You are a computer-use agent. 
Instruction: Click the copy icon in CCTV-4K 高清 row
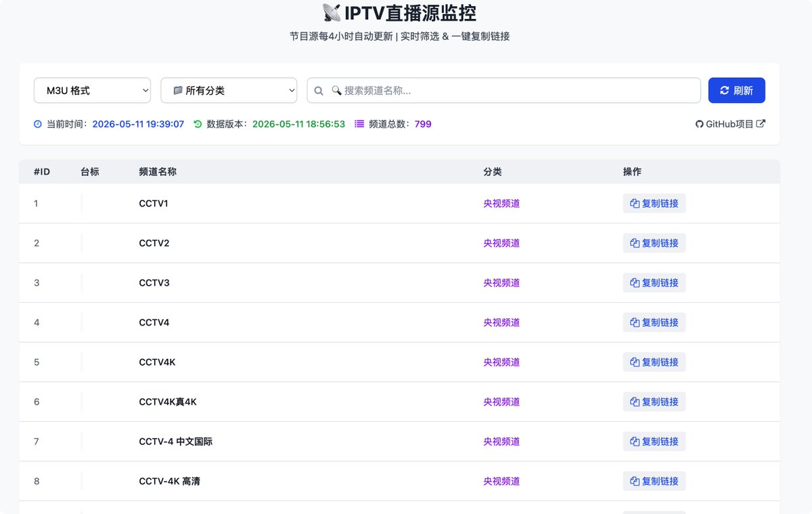pyautogui.click(x=635, y=481)
